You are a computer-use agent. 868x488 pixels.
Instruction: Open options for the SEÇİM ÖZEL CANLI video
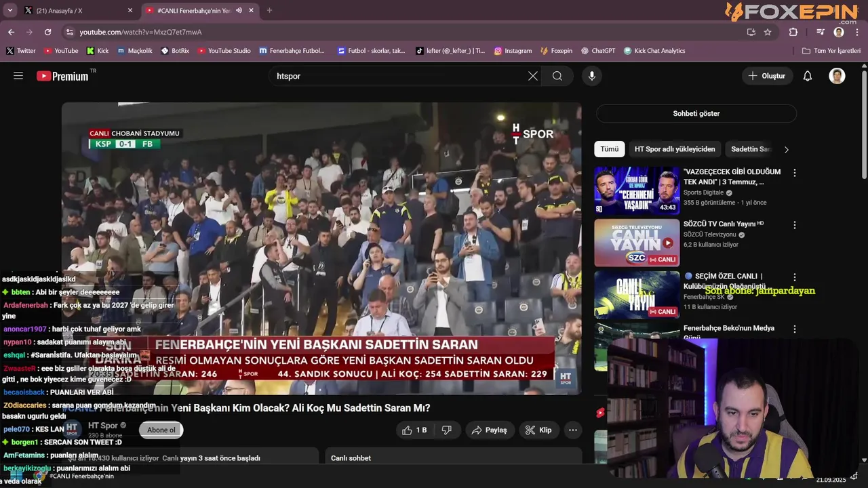click(795, 277)
